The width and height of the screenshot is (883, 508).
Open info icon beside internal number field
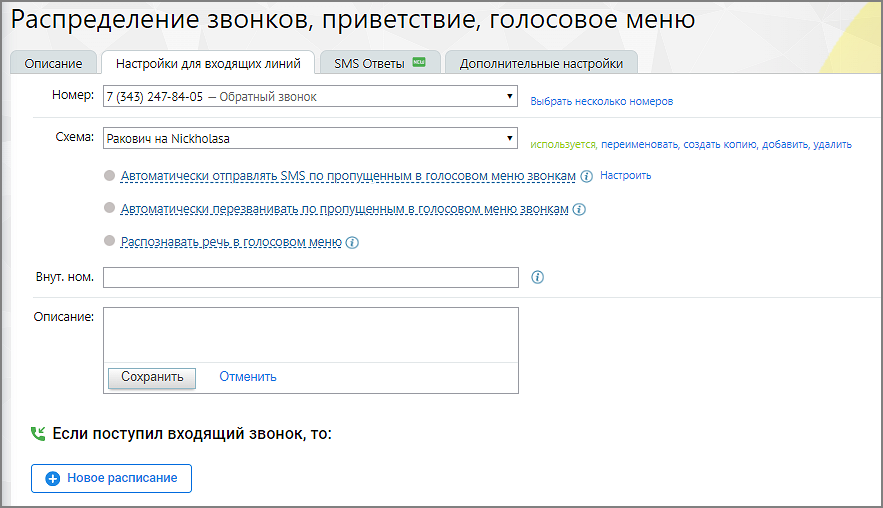[x=537, y=277]
